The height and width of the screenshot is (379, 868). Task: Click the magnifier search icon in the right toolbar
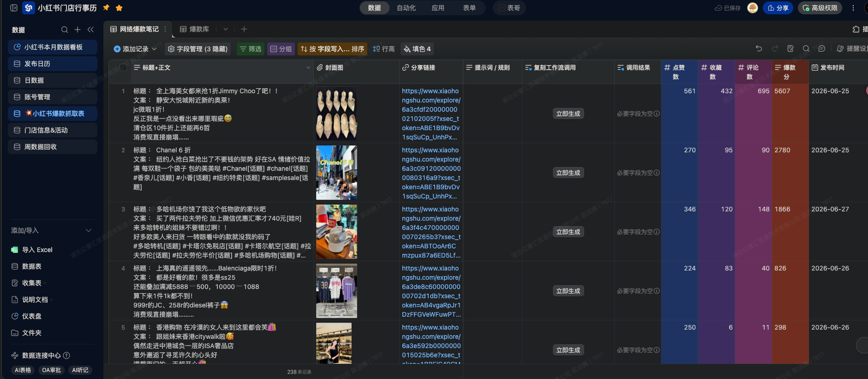pos(806,48)
